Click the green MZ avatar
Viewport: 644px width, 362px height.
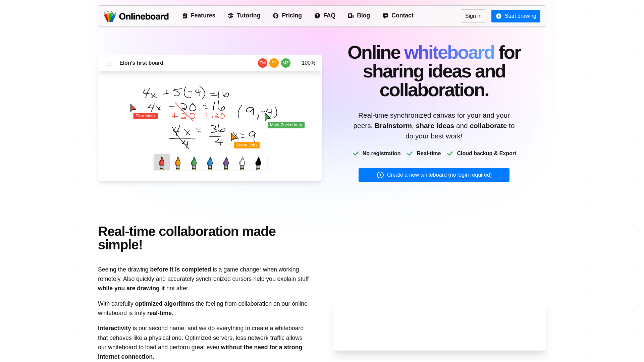[x=286, y=63]
